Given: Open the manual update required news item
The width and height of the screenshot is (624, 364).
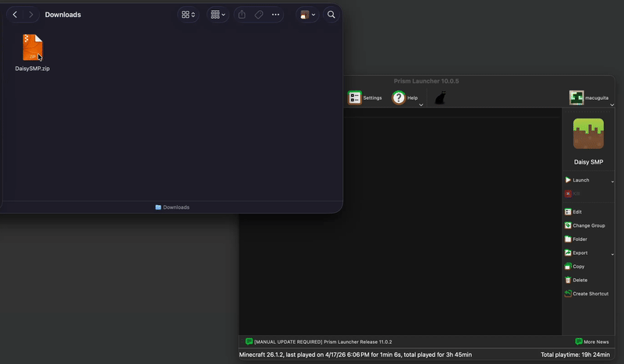Looking at the screenshot, I should (319, 341).
